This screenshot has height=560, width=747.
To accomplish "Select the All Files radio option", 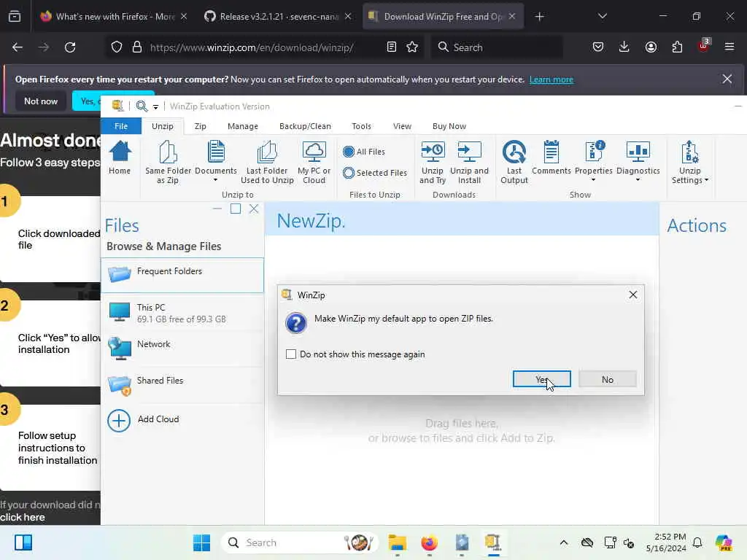I will [x=364, y=152].
